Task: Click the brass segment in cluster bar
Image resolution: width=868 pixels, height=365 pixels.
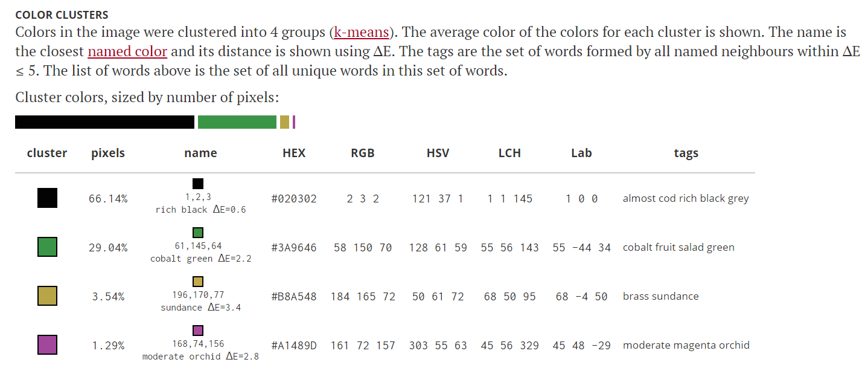Action: (x=284, y=122)
